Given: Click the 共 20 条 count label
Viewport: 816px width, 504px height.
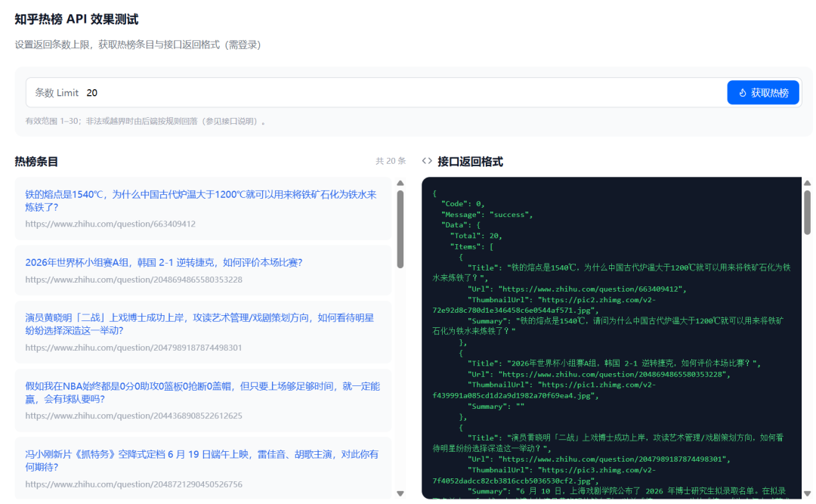Looking at the screenshot, I should click(391, 161).
